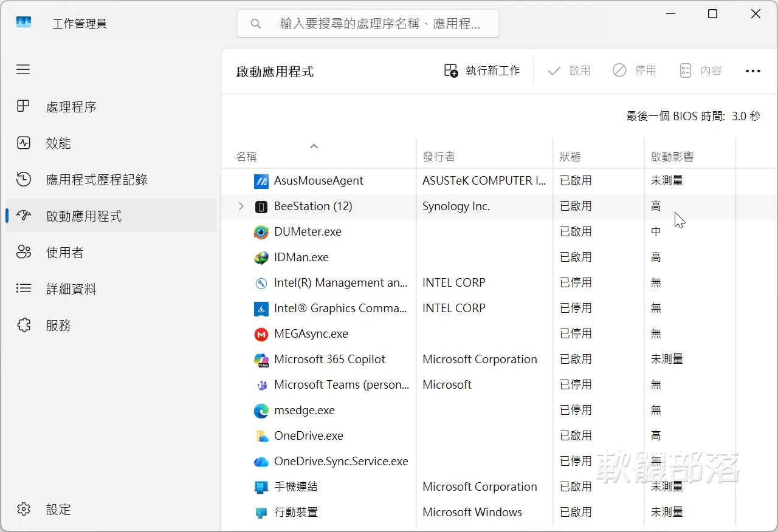778x532 pixels.
Task: Click the IDMan.exe icon
Action: [x=261, y=257]
